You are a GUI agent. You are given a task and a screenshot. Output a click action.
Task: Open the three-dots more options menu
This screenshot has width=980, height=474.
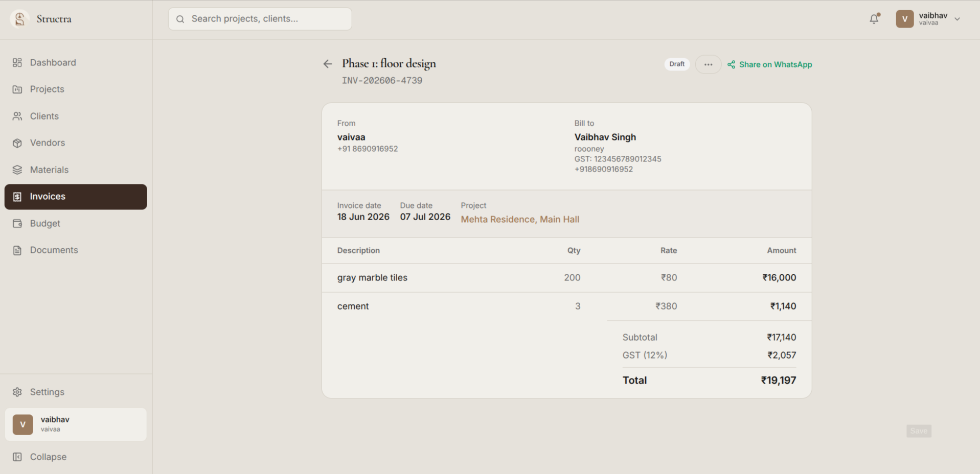(x=708, y=64)
